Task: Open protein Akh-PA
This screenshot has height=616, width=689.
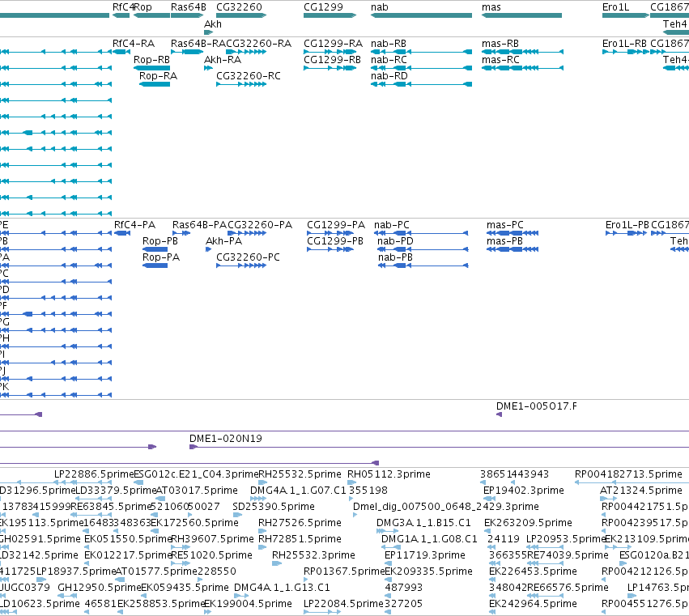Action: (224, 240)
